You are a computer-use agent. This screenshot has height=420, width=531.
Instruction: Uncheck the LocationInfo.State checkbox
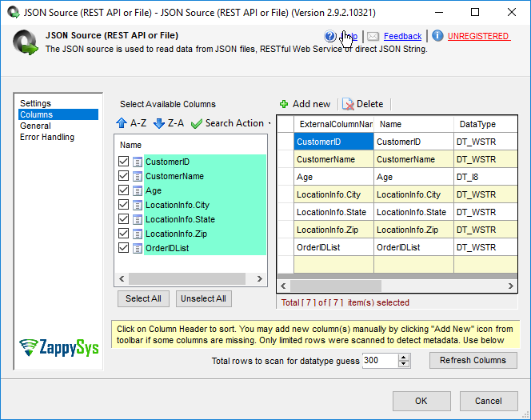coord(124,219)
